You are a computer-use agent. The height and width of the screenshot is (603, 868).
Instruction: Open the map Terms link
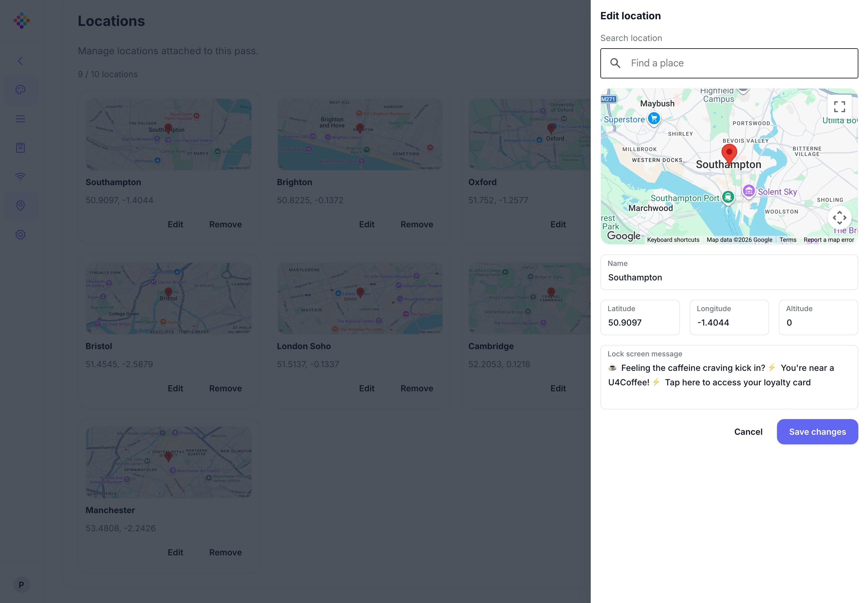(788, 240)
